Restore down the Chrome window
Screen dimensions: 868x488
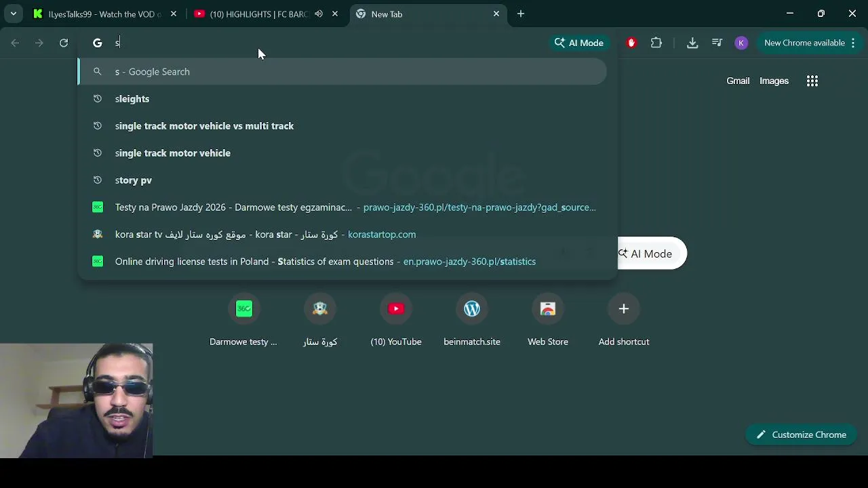click(x=821, y=14)
